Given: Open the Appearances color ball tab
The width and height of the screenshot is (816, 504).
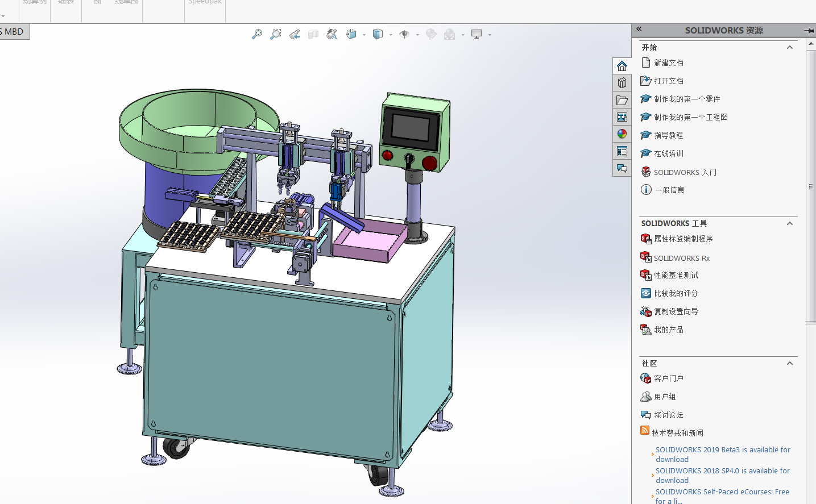Looking at the screenshot, I should point(622,134).
